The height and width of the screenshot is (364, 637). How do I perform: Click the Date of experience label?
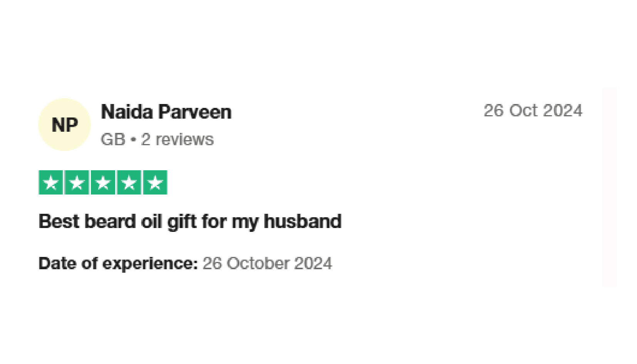118,264
